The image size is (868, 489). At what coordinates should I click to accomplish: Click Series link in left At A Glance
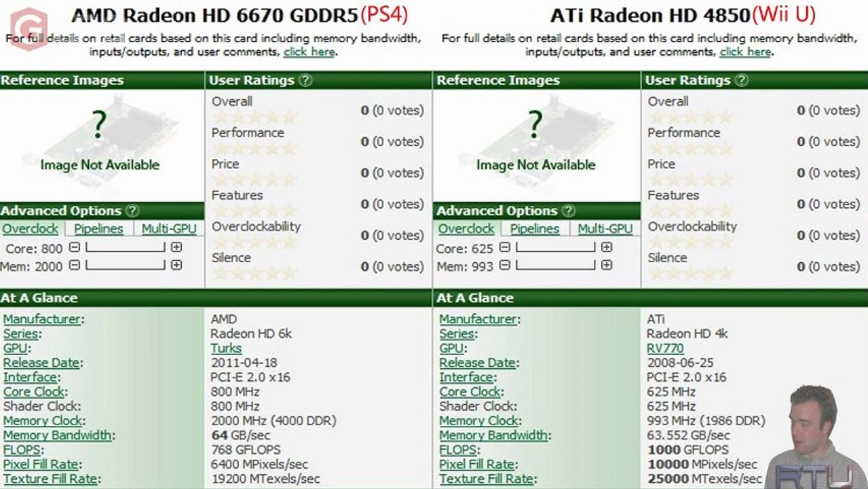point(20,333)
